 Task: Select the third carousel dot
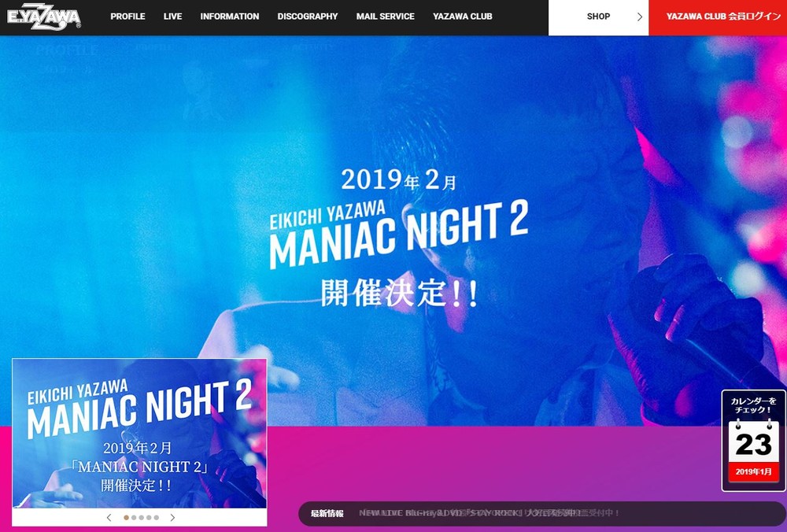pos(142,518)
